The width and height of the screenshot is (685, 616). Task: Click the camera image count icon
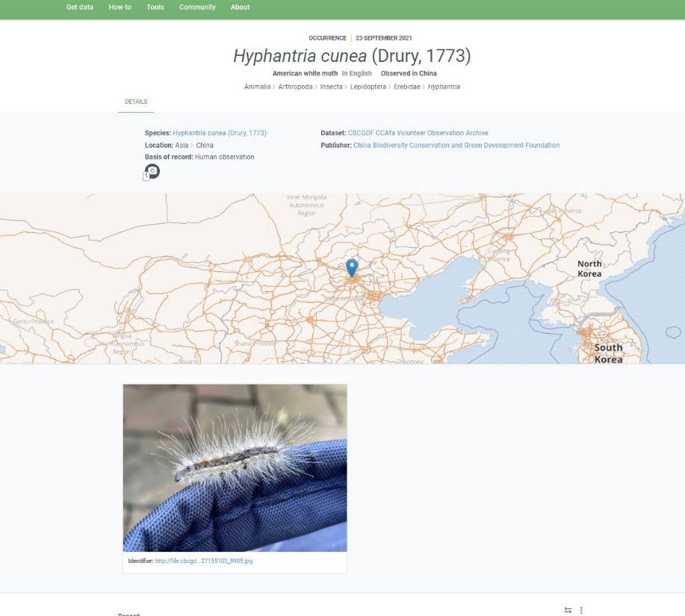(152, 171)
